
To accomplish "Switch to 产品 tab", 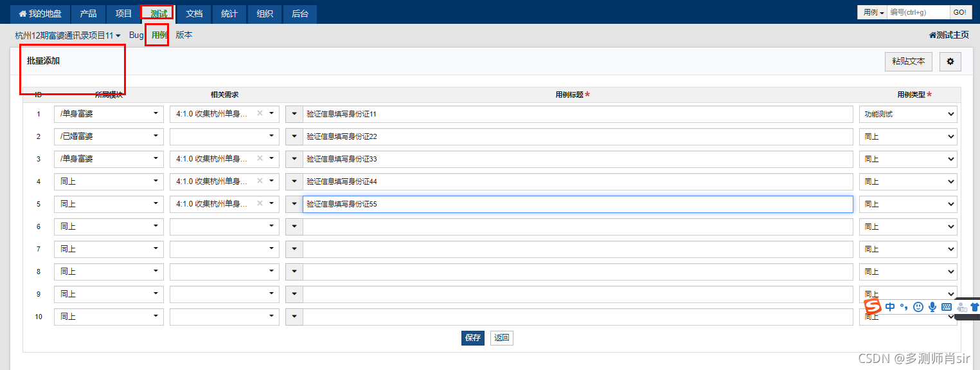I will point(88,14).
